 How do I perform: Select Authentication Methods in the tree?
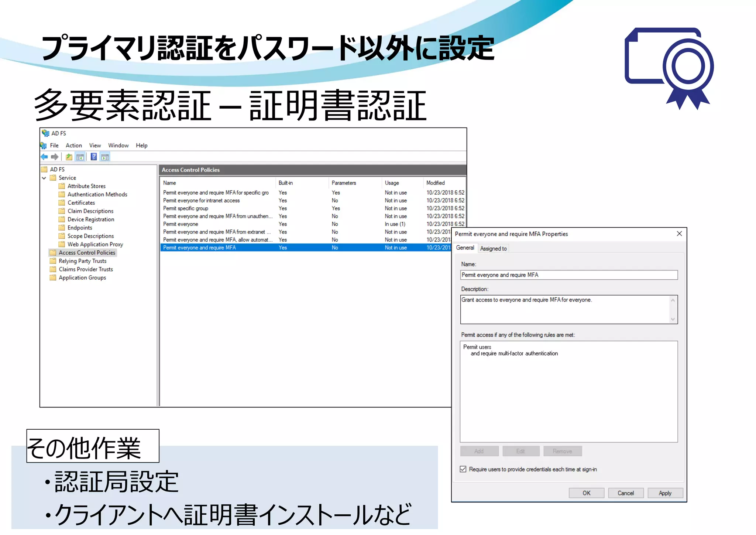[97, 195]
